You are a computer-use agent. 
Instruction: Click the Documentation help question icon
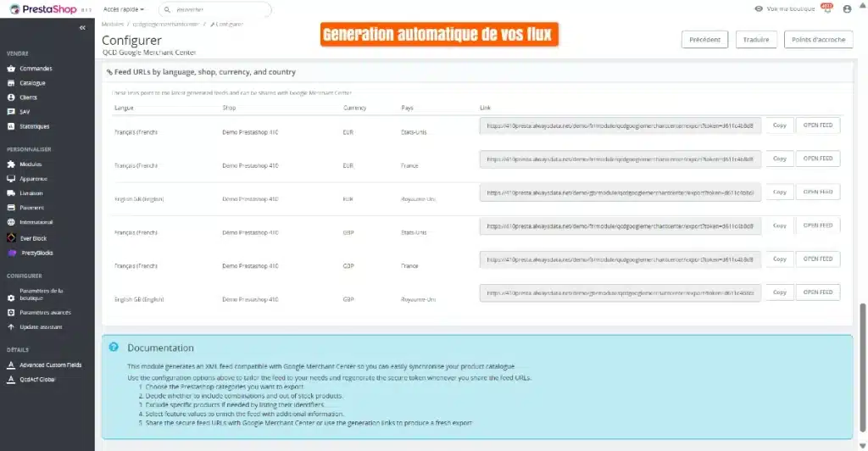pos(114,347)
